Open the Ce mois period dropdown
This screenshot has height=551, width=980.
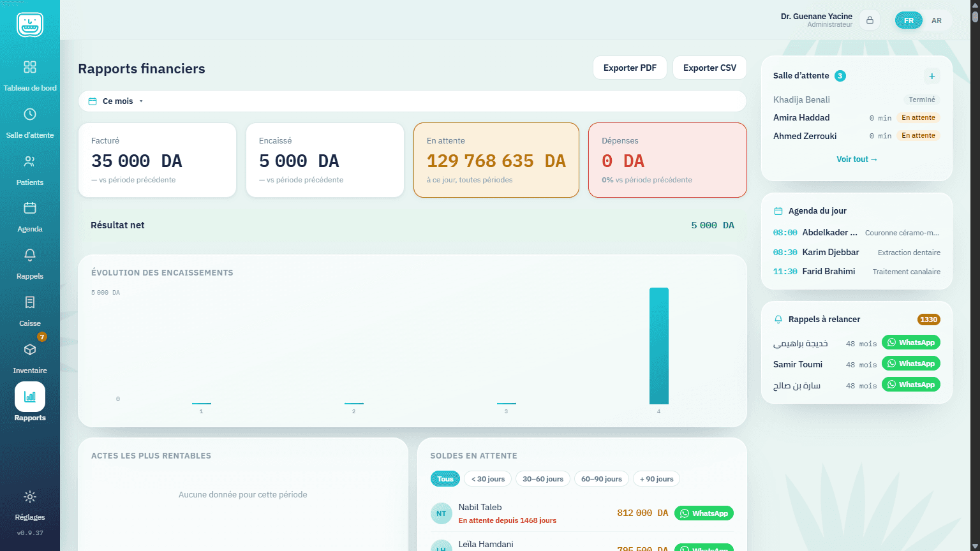pyautogui.click(x=412, y=101)
